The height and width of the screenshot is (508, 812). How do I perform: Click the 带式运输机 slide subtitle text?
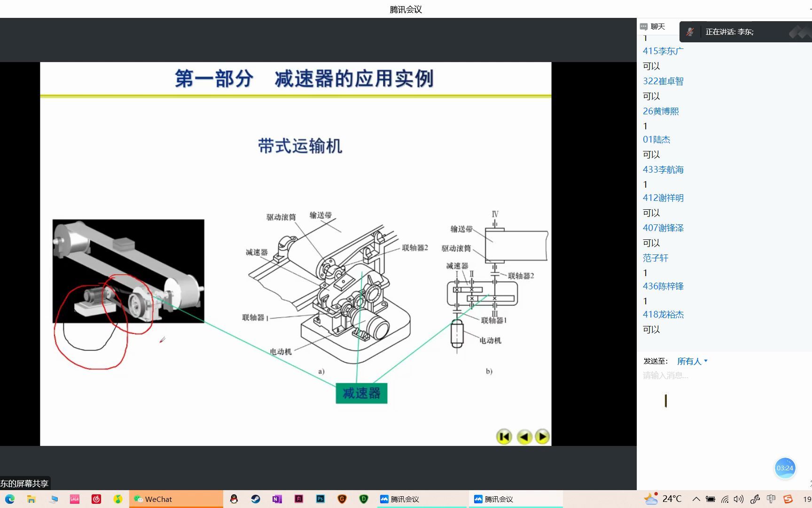pos(300,146)
